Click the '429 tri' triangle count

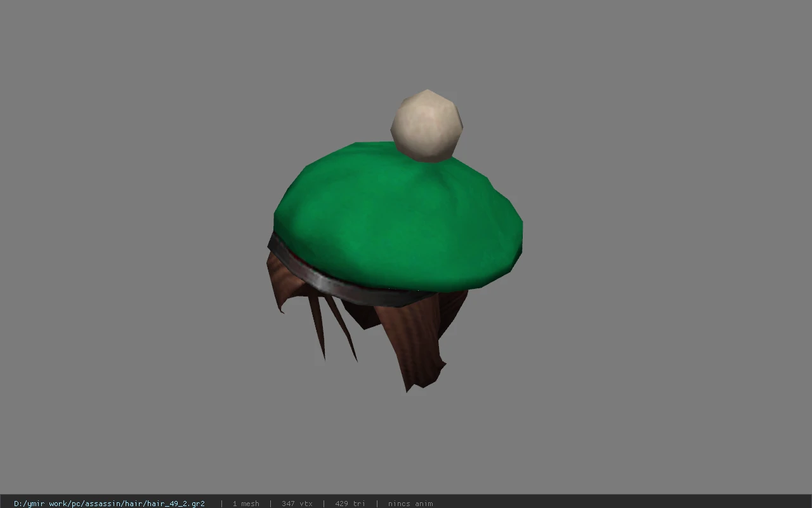pos(350,504)
